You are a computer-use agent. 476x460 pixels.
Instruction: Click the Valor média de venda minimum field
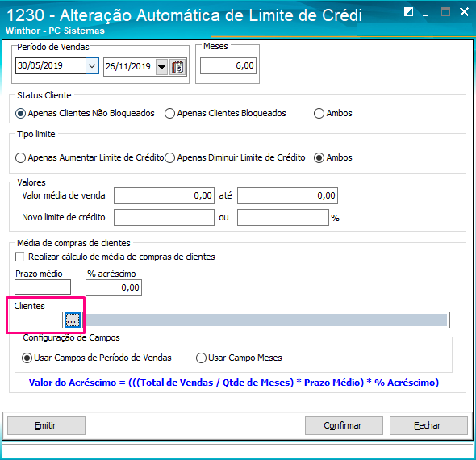pos(164,195)
